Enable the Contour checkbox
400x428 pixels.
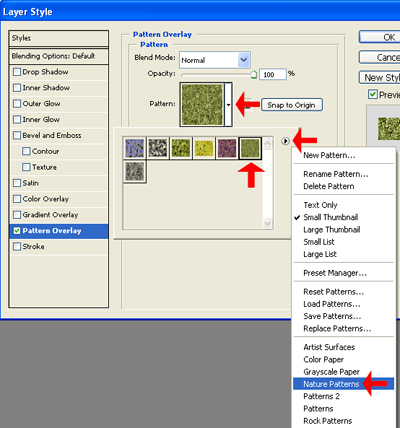click(26, 151)
